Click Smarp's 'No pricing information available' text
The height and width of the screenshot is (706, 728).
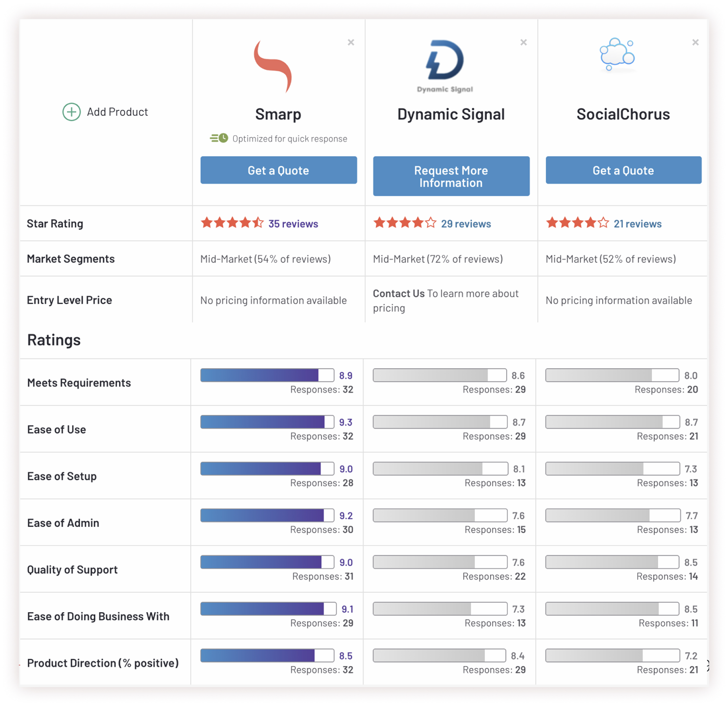point(273,300)
